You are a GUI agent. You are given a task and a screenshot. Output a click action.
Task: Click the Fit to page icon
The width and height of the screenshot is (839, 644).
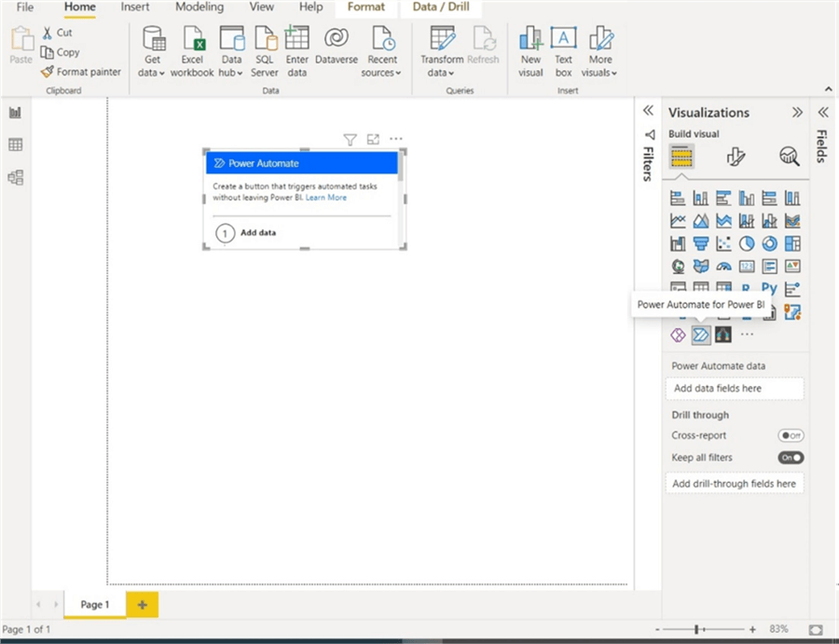pyautogui.click(x=816, y=630)
